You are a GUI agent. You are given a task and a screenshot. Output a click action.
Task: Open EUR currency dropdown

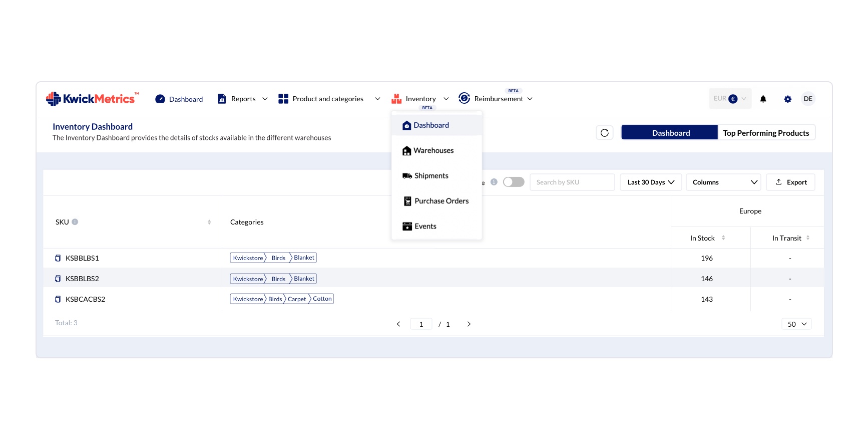[730, 99]
